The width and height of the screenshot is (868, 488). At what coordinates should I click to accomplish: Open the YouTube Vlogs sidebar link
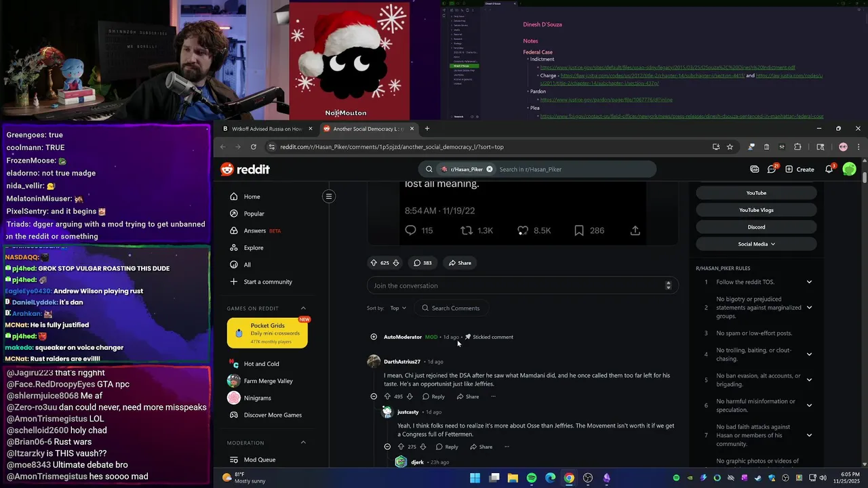point(756,210)
